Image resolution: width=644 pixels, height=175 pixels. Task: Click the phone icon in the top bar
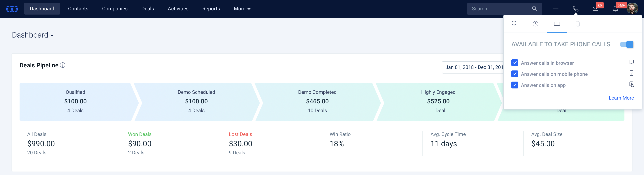pos(575,9)
